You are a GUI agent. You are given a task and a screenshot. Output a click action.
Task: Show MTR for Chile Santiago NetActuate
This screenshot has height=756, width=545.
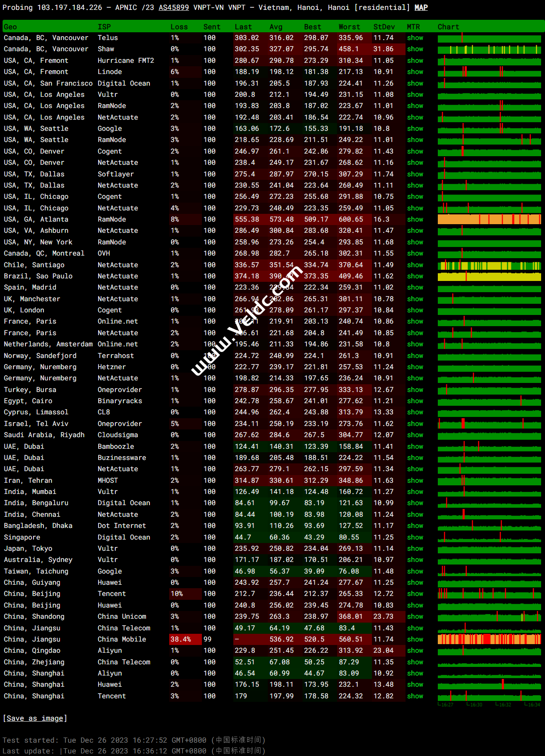coord(415,265)
